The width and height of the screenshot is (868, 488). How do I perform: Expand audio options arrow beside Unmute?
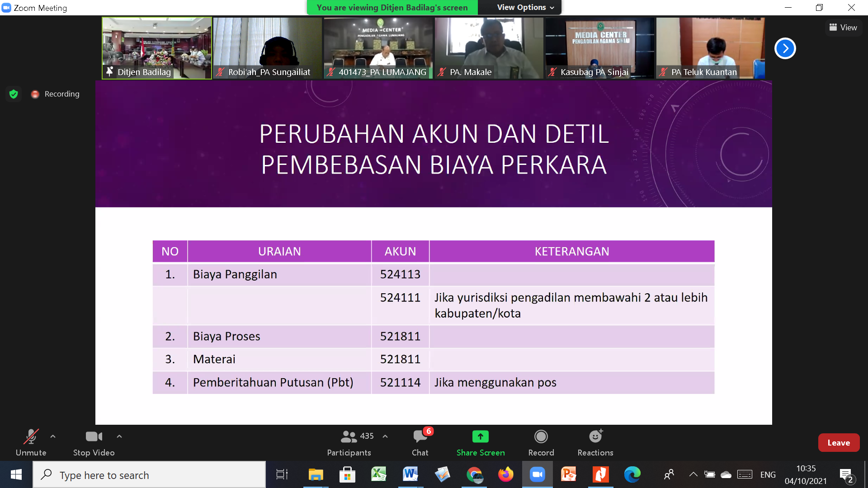tap(53, 436)
